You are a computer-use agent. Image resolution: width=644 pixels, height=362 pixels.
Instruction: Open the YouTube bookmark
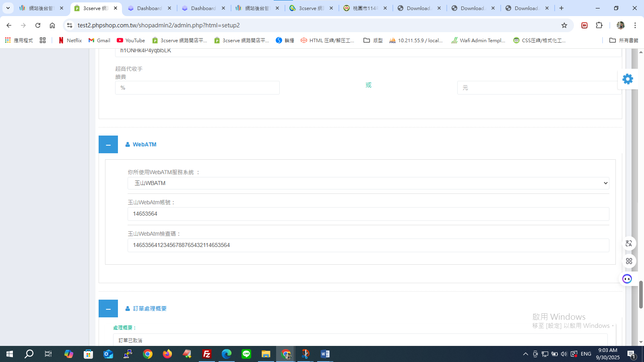click(131, 40)
